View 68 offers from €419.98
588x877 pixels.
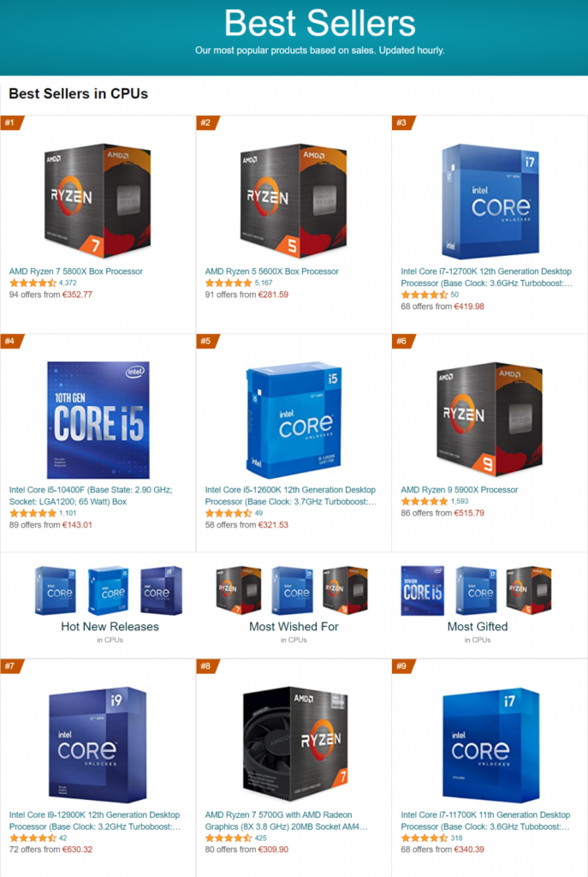pyautogui.click(x=442, y=307)
